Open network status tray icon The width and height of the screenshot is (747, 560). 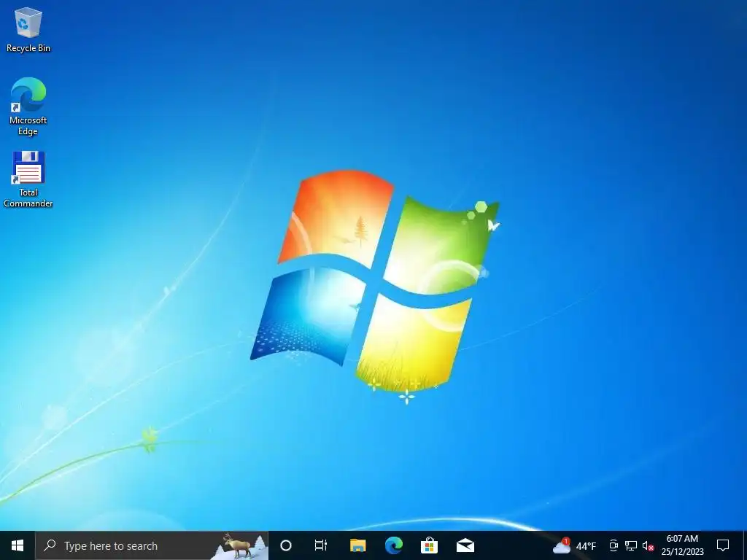(631, 545)
